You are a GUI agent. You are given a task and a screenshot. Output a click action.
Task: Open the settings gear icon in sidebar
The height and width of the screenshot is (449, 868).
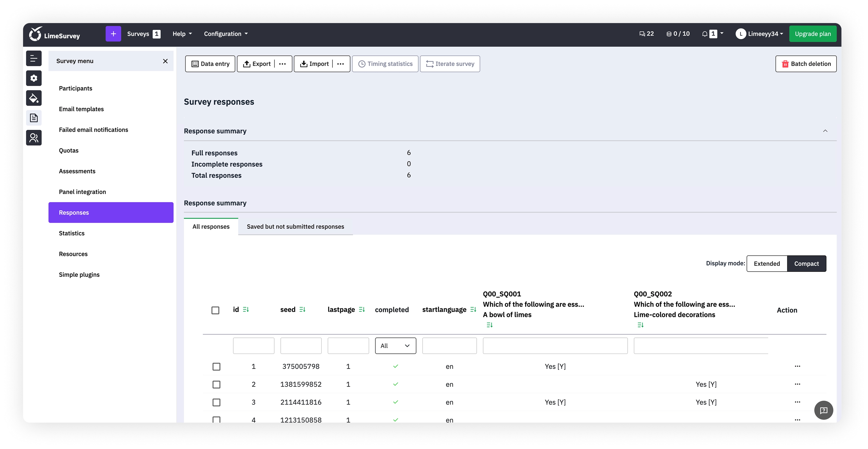coord(34,78)
